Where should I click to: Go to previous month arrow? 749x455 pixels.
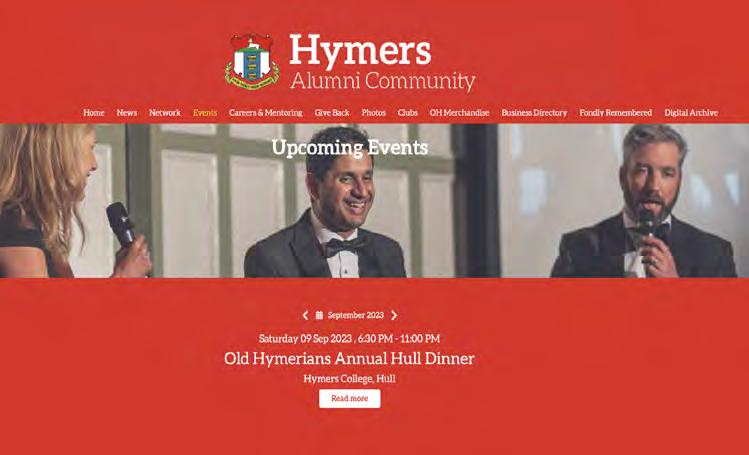coord(305,315)
